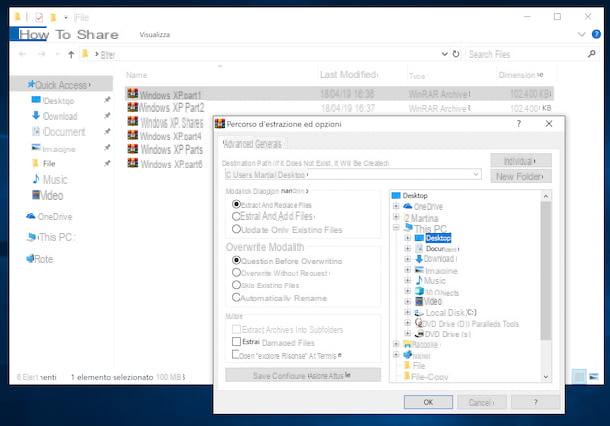Refresh the Explorer folder view

click(456, 54)
